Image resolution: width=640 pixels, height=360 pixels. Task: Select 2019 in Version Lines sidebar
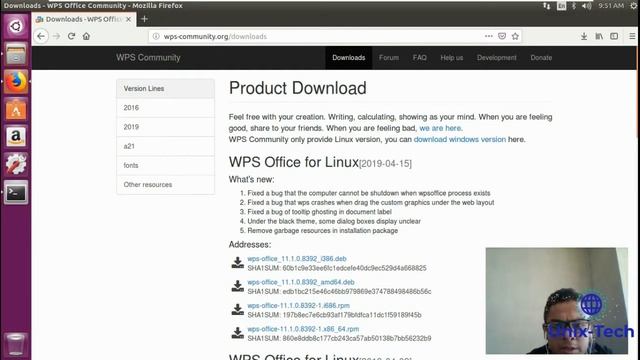[x=165, y=127]
